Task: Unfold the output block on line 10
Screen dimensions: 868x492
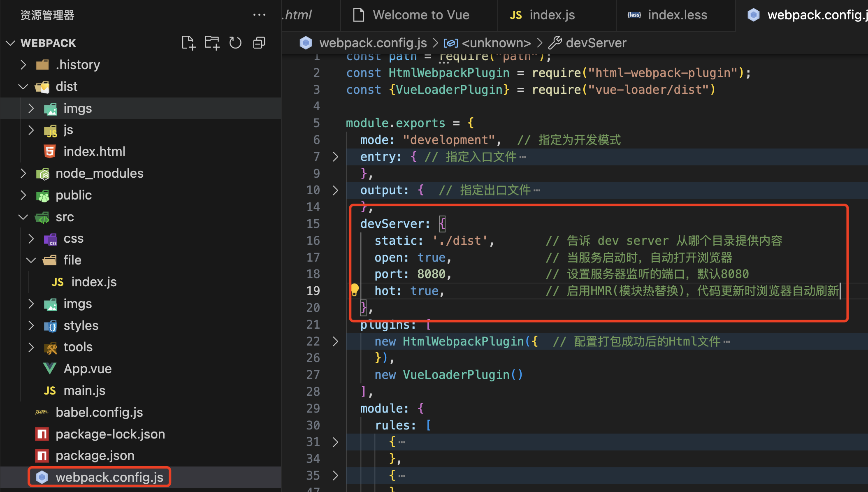Action: click(x=335, y=190)
